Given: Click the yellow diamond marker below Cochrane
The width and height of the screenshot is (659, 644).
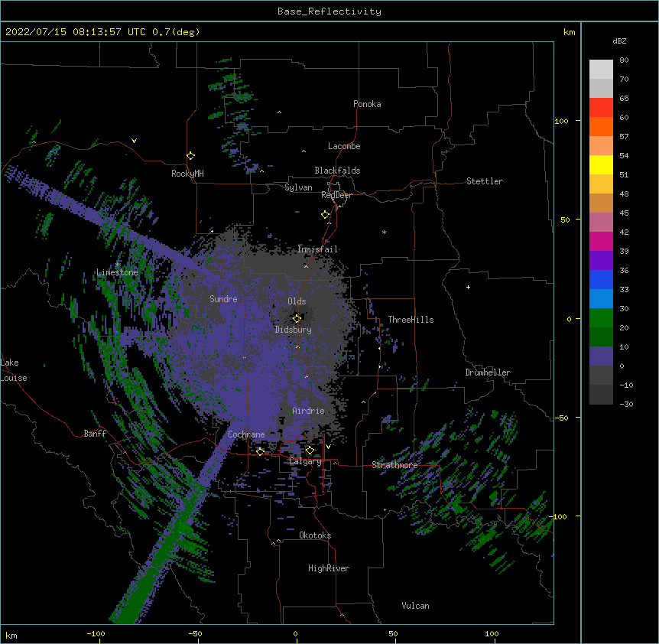Looking at the screenshot, I should coord(260,451).
